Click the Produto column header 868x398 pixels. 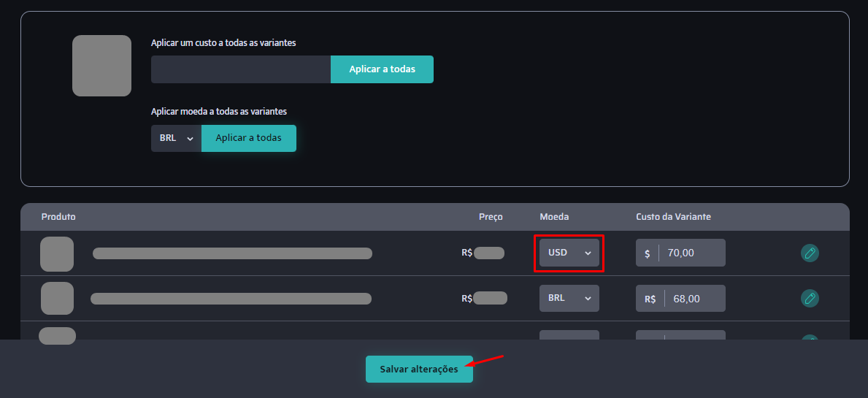point(58,217)
